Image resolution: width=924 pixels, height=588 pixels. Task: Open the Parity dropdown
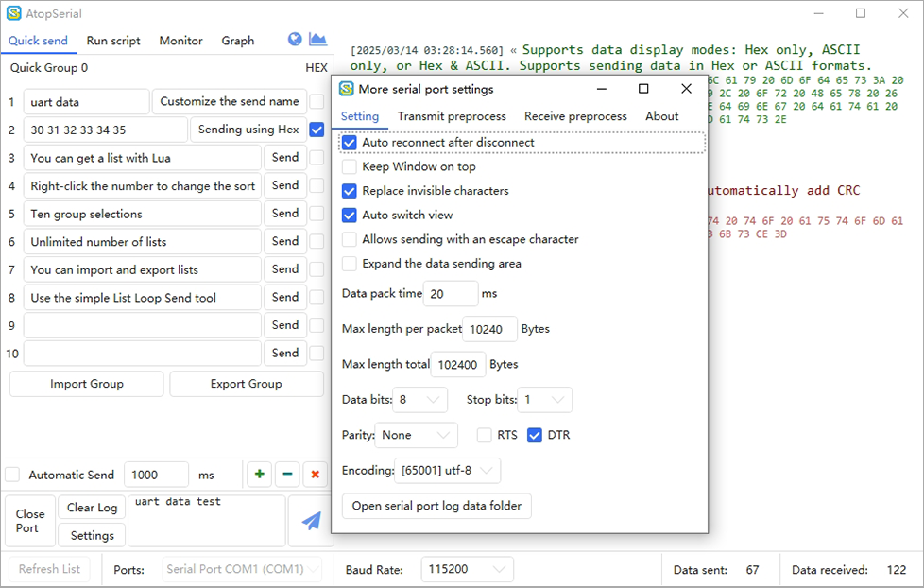(416, 435)
